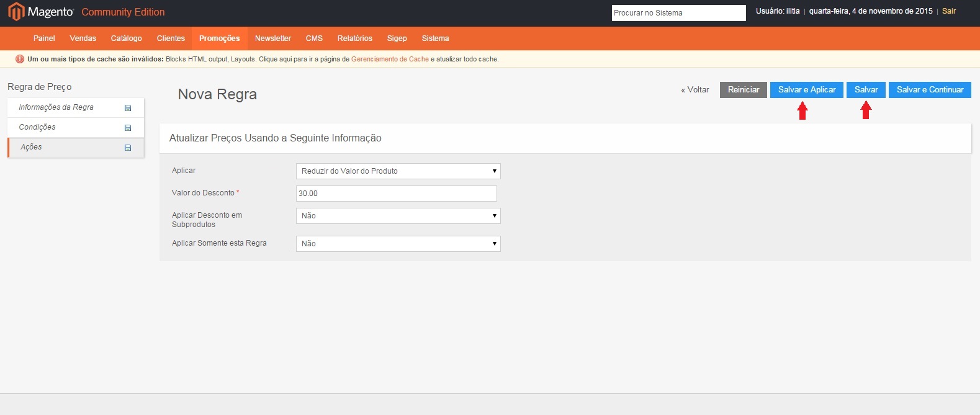The width and height of the screenshot is (980, 415).
Task: Click the Atualizar Preços Usando a Seguinte Informação header
Action: pos(276,138)
